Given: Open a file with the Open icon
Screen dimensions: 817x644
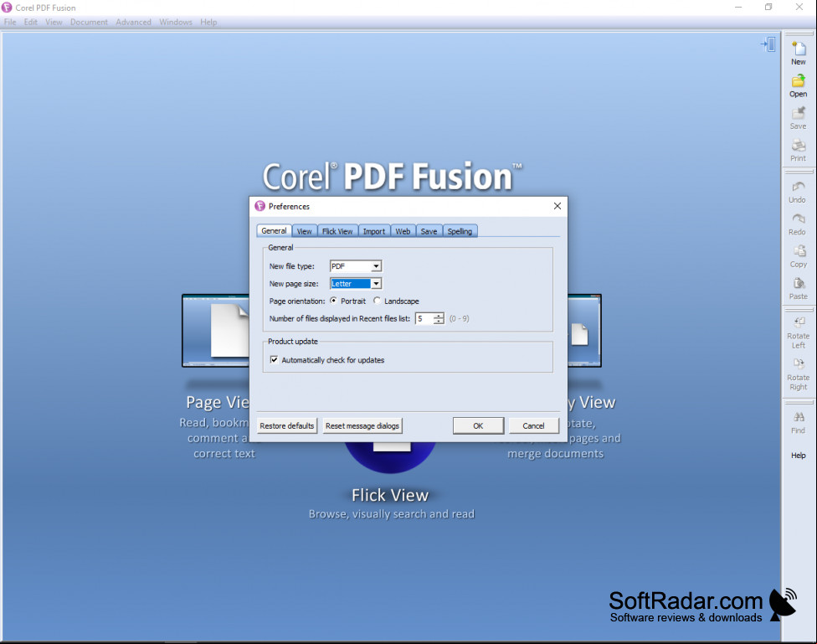Looking at the screenshot, I should click(x=799, y=81).
